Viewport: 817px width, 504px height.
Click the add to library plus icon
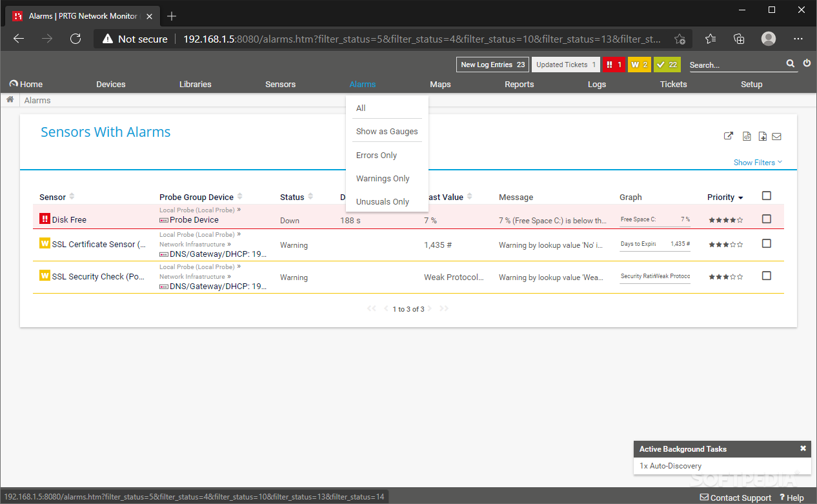point(762,136)
